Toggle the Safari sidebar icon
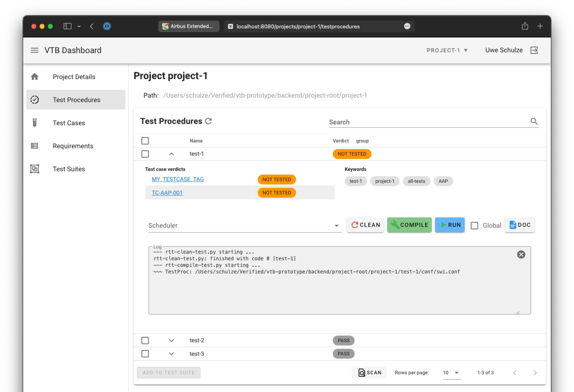This screenshot has height=392, width=574. (67, 26)
